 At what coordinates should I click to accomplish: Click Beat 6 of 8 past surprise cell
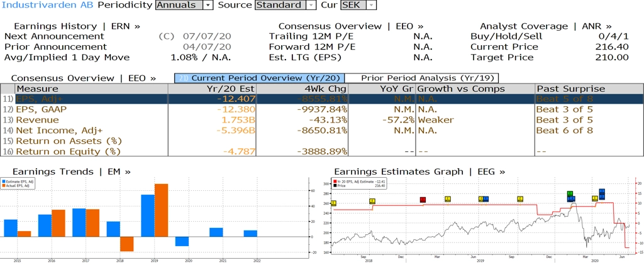coord(564,131)
